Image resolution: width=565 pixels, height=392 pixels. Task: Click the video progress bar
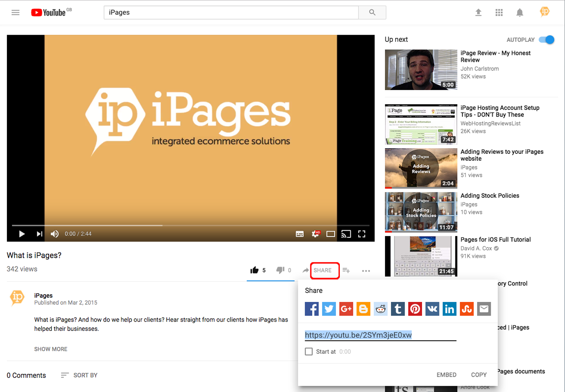(x=191, y=225)
